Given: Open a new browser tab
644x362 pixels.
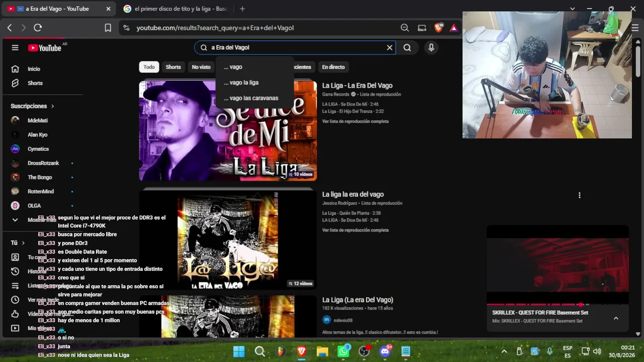Looking at the screenshot, I should pyautogui.click(x=242, y=9).
